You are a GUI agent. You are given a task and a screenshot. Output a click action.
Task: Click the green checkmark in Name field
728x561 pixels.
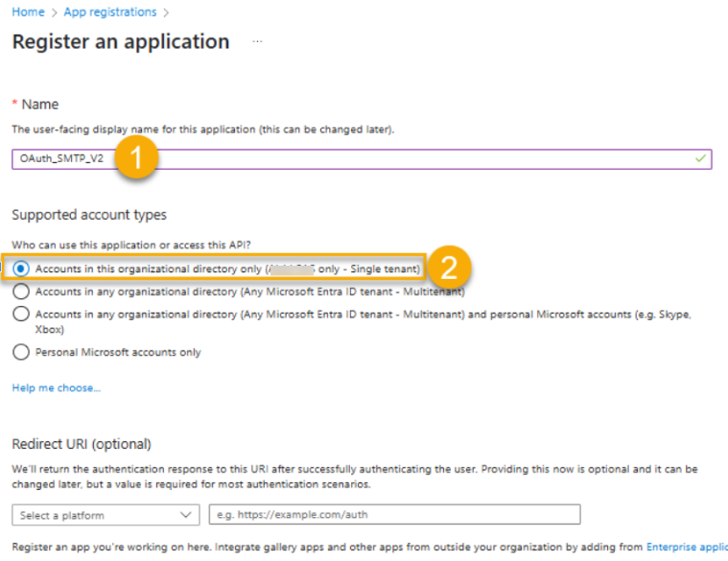700,158
